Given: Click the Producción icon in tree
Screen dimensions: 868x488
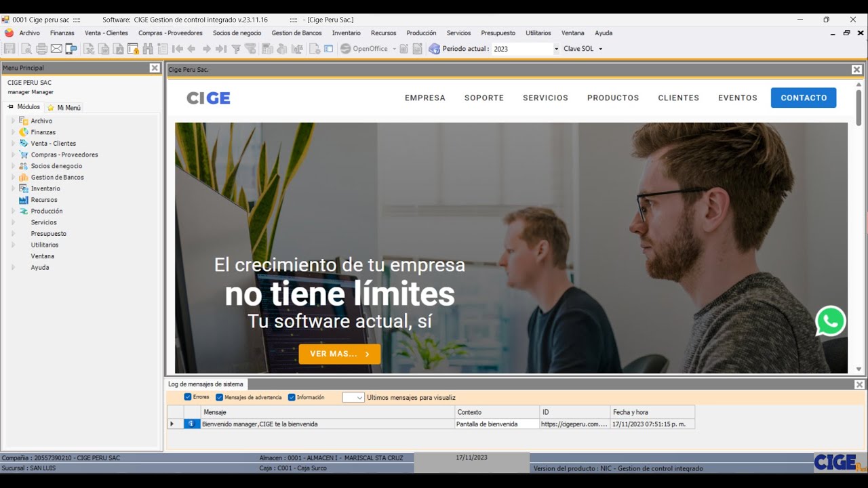Looking at the screenshot, I should pyautogui.click(x=24, y=211).
